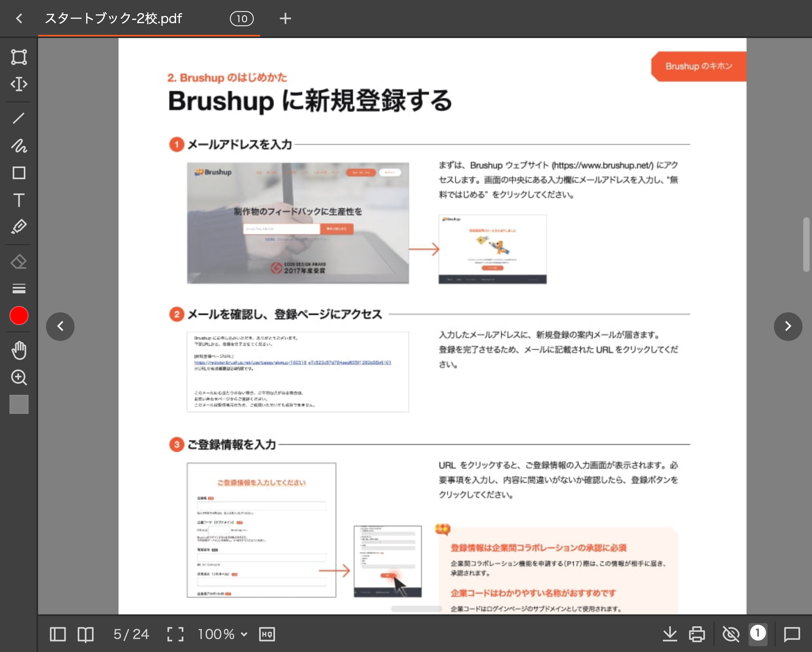Toggle the sidebar panel view
This screenshot has width=812, height=652.
[58, 634]
